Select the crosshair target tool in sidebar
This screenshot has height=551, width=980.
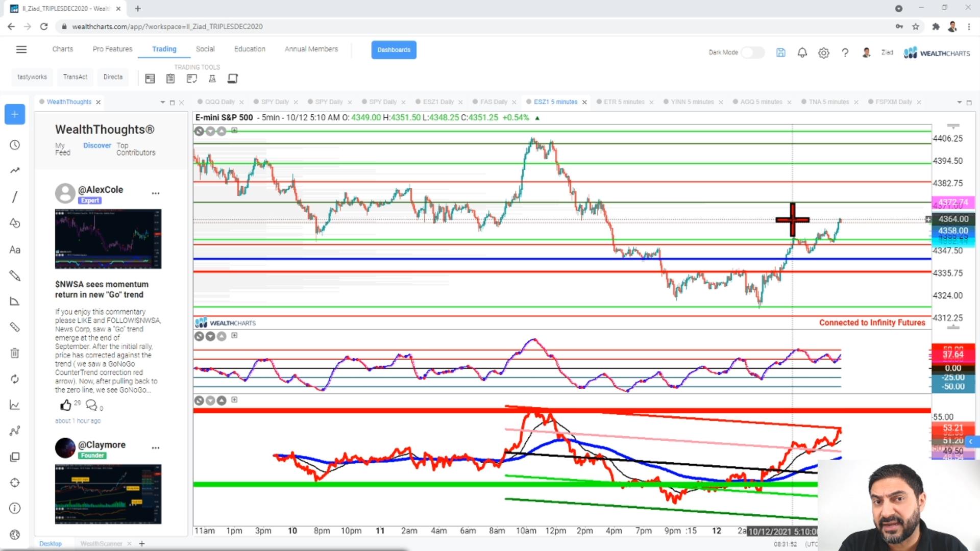click(x=15, y=483)
